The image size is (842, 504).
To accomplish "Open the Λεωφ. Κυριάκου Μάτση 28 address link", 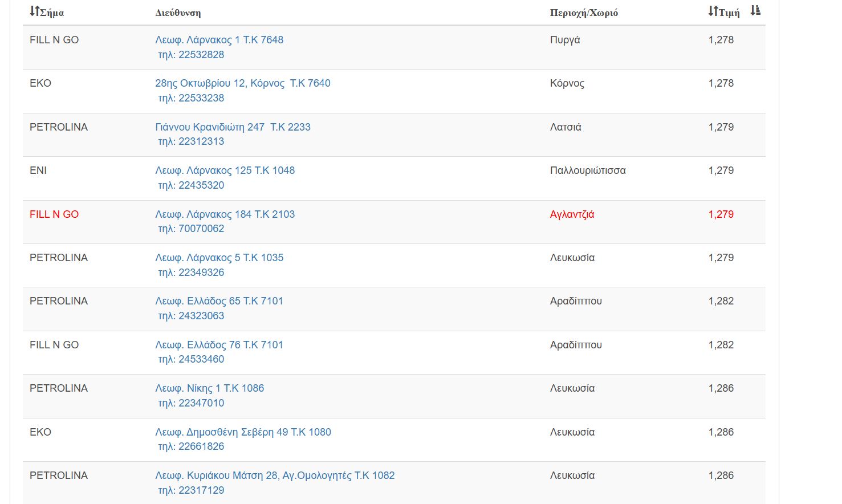I will click(x=275, y=475).
